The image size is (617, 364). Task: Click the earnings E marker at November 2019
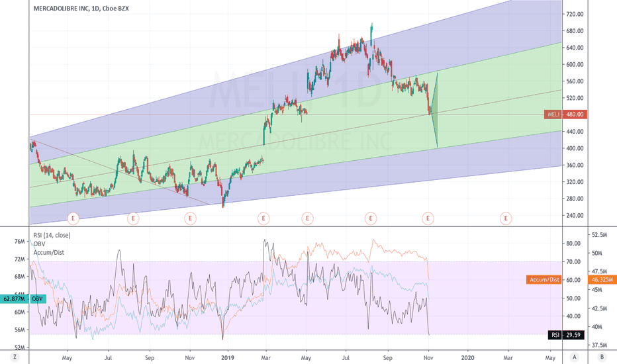point(428,218)
